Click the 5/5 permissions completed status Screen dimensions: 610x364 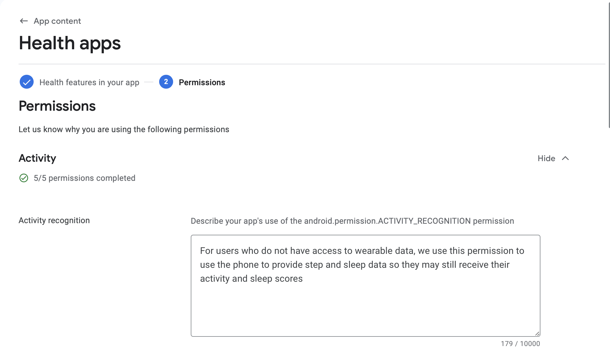click(85, 178)
